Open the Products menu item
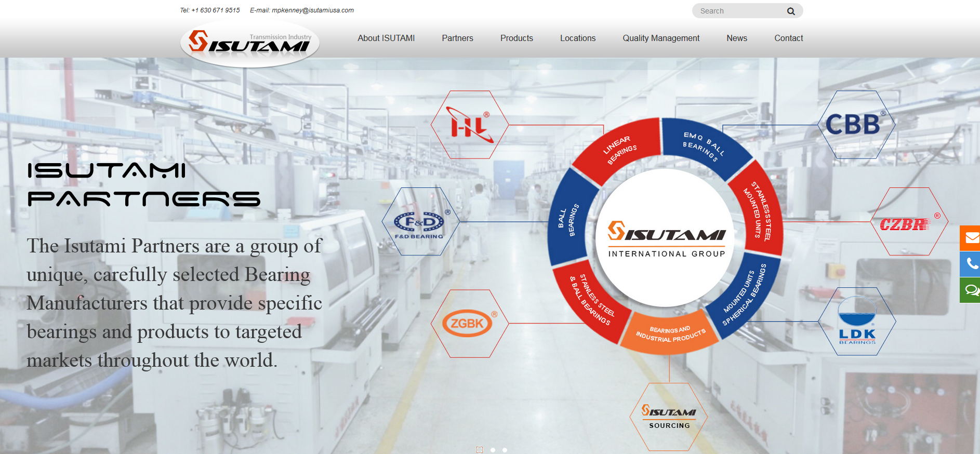This screenshot has height=454, width=980. pyautogui.click(x=517, y=38)
